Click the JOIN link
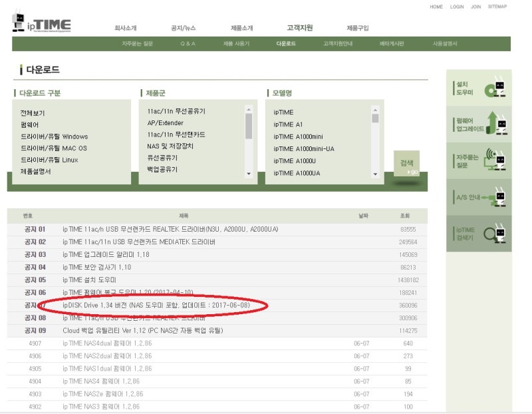 475,7
